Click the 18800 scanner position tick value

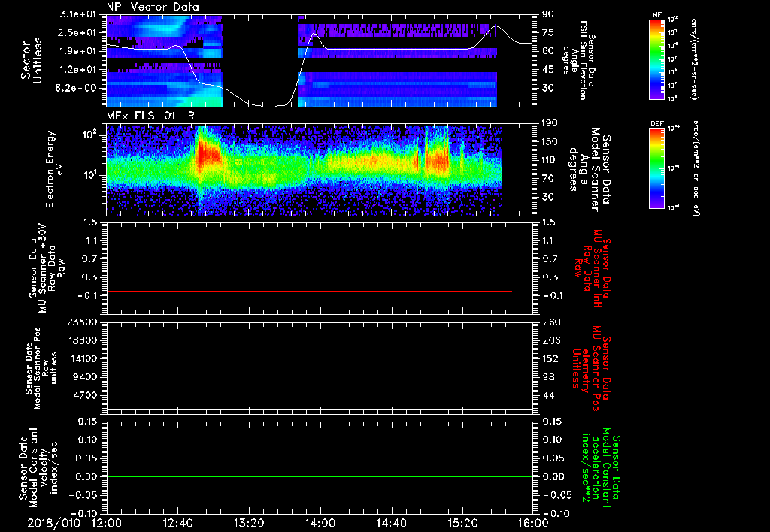pos(81,340)
